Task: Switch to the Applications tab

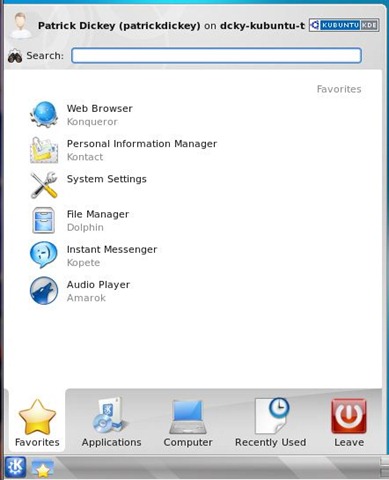Action: click(x=111, y=423)
